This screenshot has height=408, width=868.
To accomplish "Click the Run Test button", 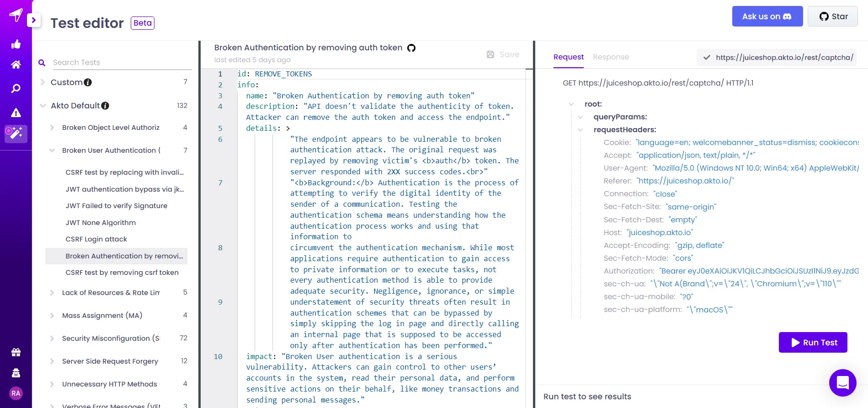I will [x=813, y=343].
